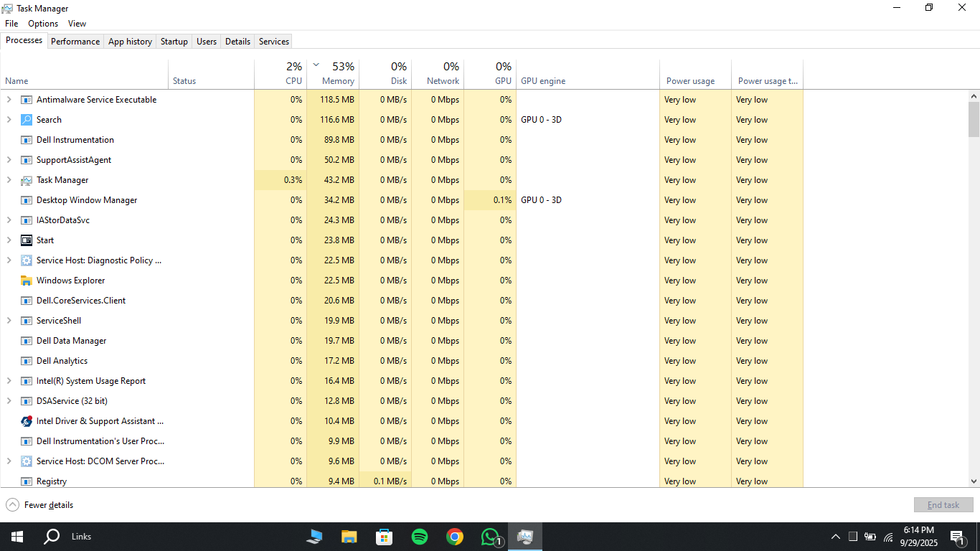Click the process icon in the Task Manager list row
The image size is (980, 551).
tap(27, 180)
